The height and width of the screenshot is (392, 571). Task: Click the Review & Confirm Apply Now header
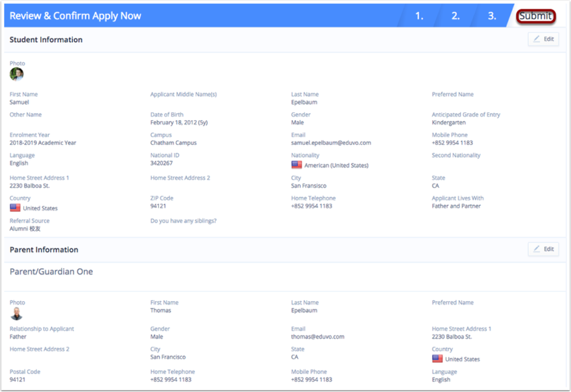tap(75, 15)
